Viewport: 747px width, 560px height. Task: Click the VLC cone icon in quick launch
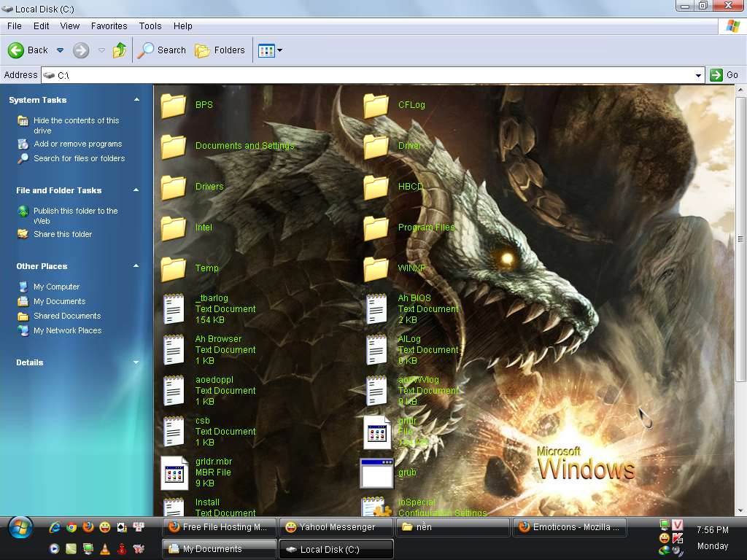point(104,548)
